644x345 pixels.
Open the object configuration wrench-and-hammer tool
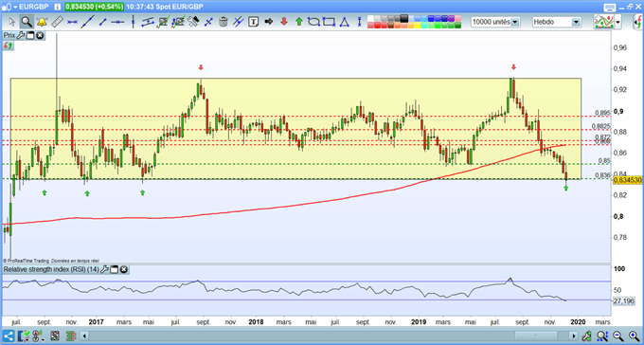[x=193, y=22]
